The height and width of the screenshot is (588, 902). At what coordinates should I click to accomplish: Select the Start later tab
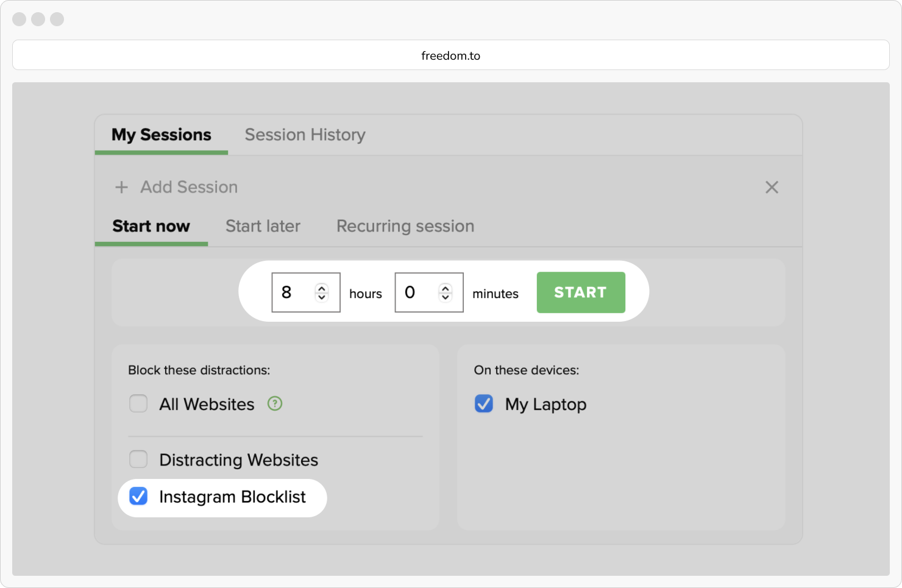[263, 226]
